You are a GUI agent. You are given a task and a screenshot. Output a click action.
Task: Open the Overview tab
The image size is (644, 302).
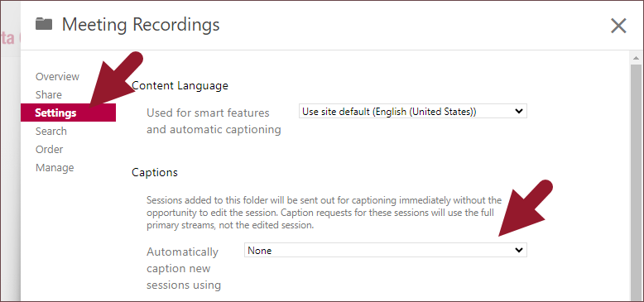click(x=57, y=76)
